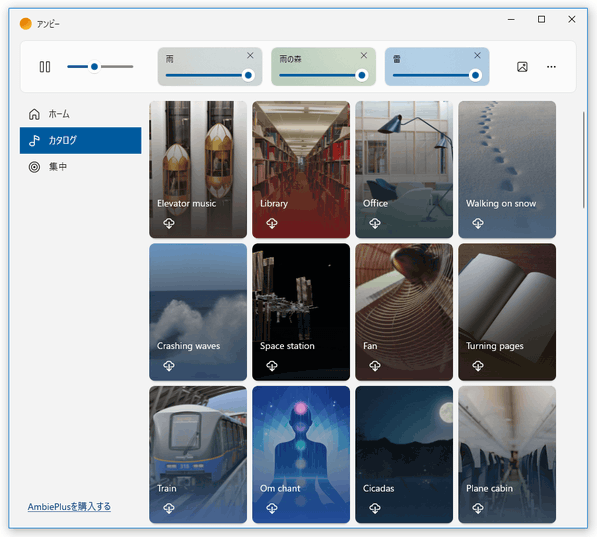This screenshot has height=537, width=597.
Task: Open the background image picker icon
Action: [522, 67]
